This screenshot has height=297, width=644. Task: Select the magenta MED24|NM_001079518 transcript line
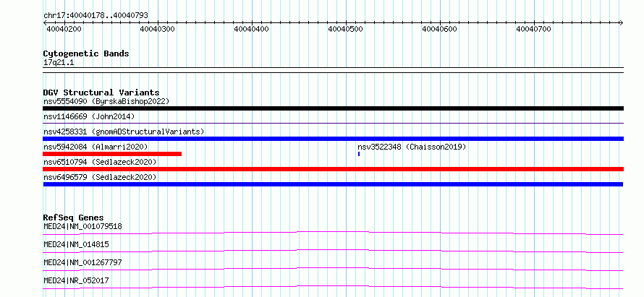coord(333,233)
